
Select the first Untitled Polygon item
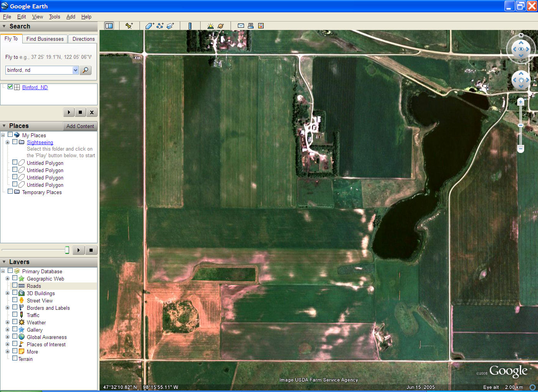(x=45, y=163)
